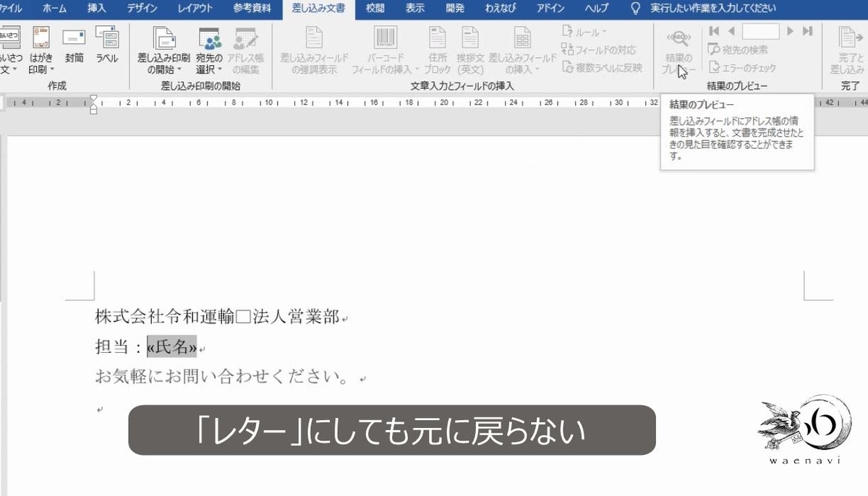
Task: Open the アドイン tab
Action: [x=551, y=9]
